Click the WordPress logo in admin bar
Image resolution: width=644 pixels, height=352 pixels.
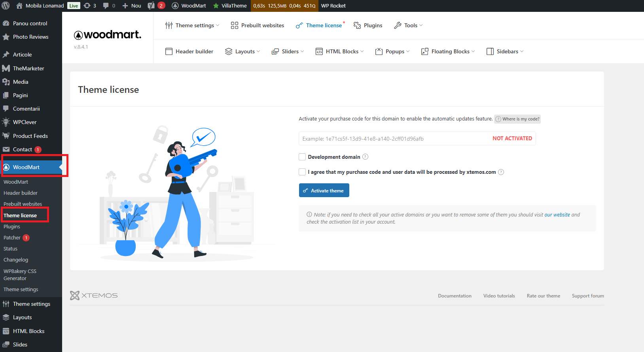click(6, 6)
